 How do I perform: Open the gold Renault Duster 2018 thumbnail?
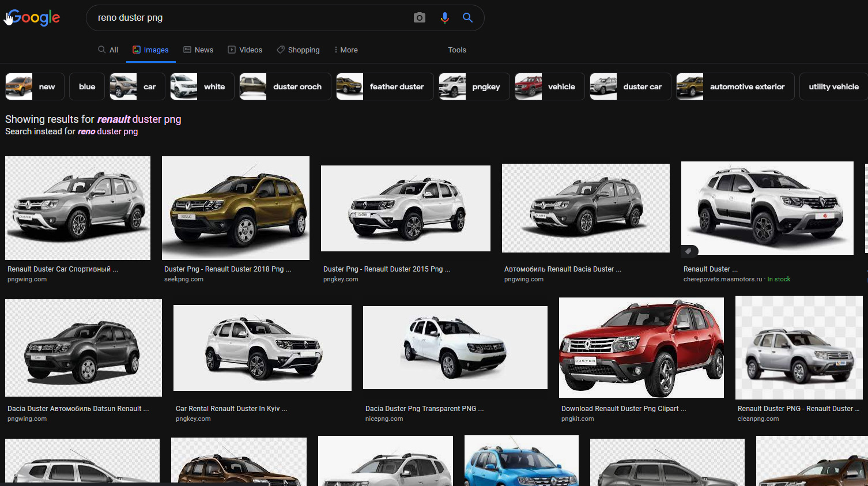[x=235, y=208]
